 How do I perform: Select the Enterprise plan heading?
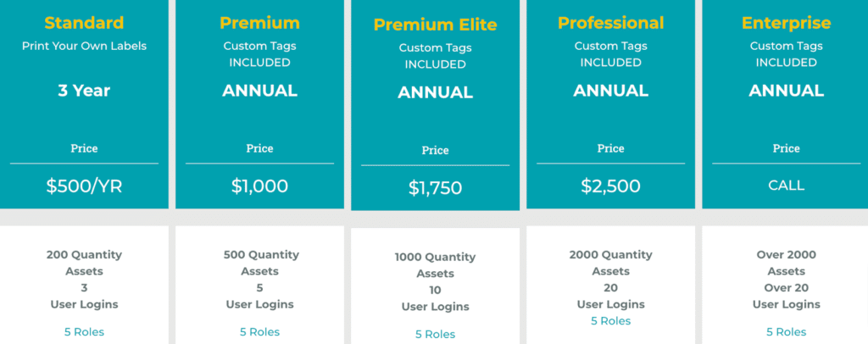tap(786, 23)
